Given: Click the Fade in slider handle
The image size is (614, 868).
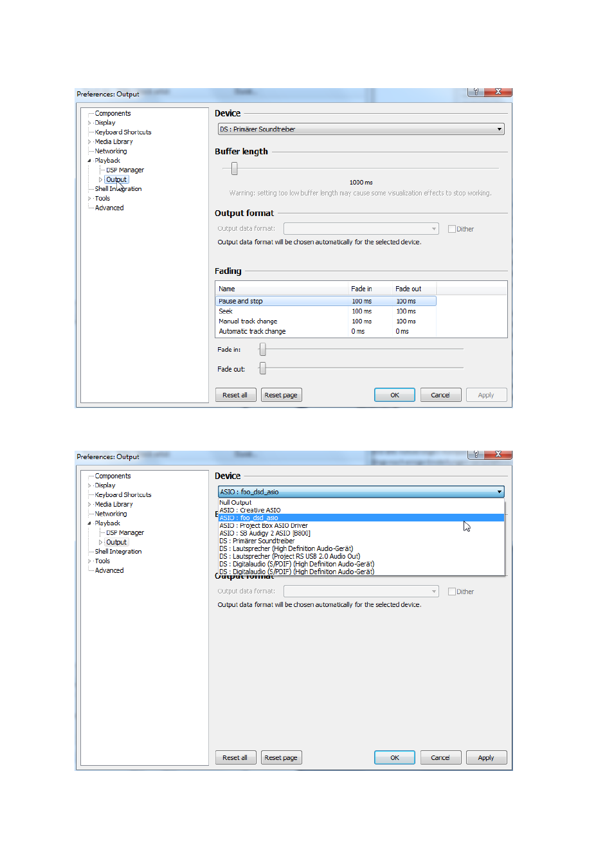Looking at the screenshot, I should [x=262, y=349].
